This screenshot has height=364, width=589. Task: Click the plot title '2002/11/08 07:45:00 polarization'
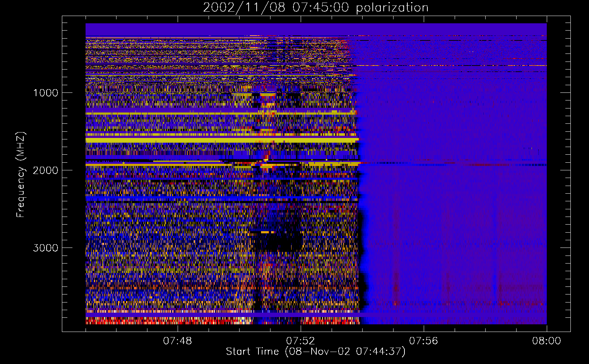tap(316, 7)
